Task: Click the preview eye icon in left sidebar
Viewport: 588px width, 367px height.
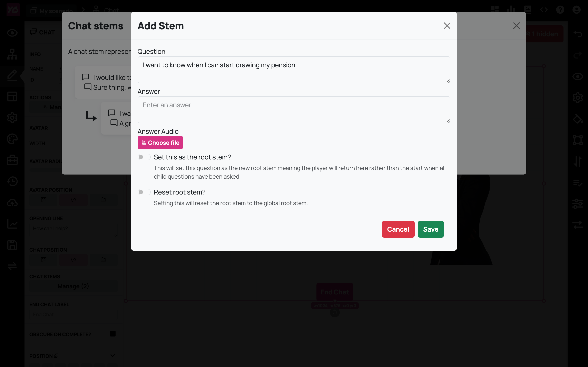Action: click(12, 33)
